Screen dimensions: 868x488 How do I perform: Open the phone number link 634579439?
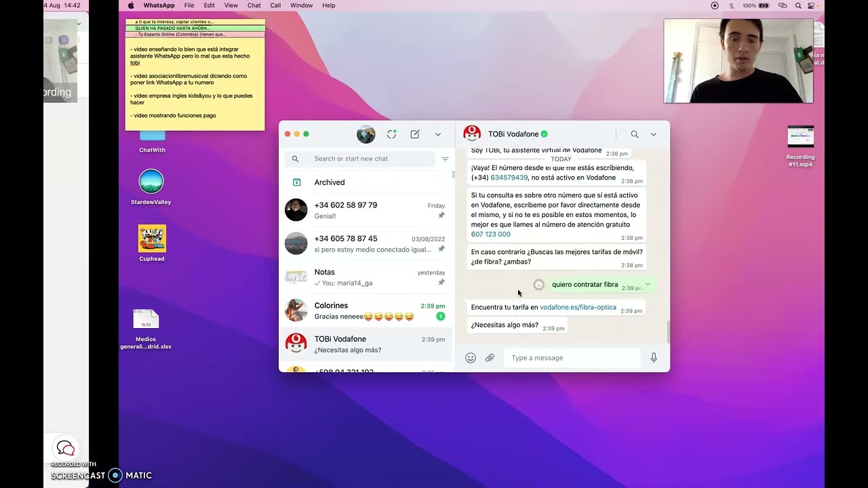(509, 178)
